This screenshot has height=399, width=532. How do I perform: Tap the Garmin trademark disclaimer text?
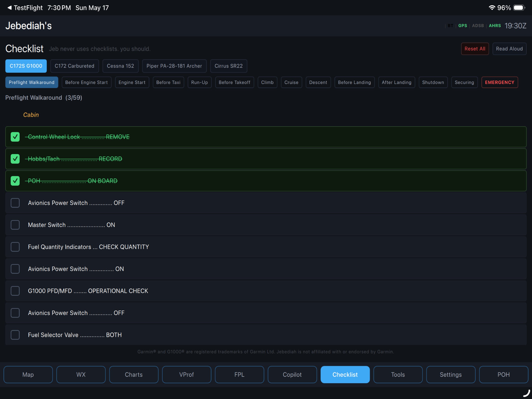click(x=266, y=352)
